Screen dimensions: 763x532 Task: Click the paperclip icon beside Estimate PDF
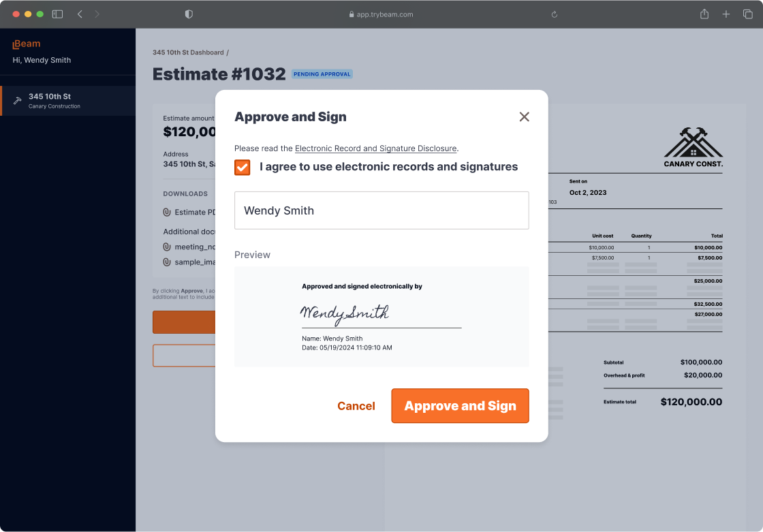pyautogui.click(x=166, y=212)
